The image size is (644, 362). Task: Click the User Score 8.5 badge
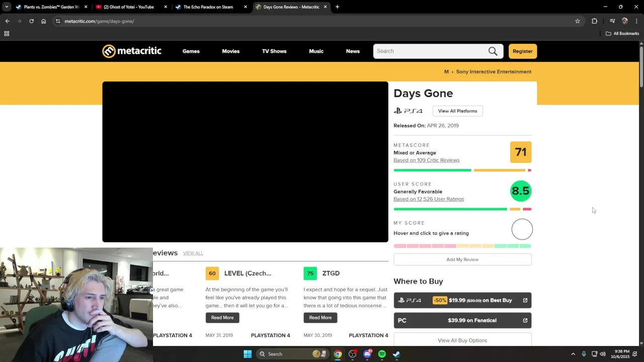pos(521,191)
